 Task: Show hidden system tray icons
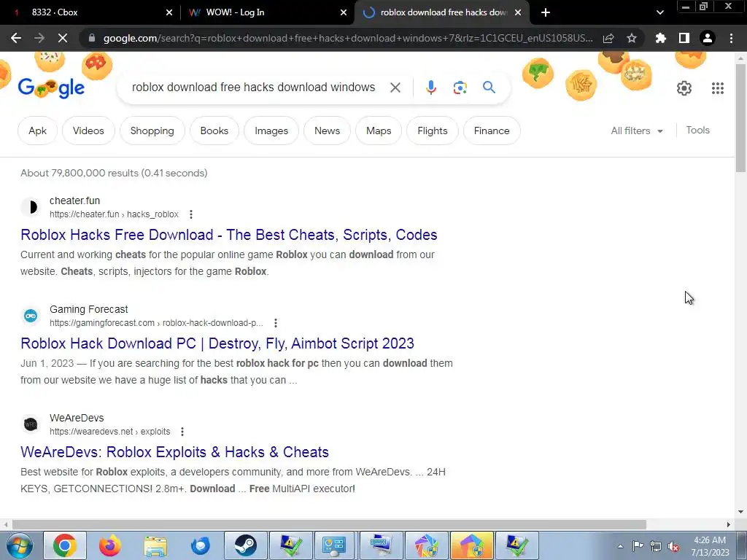620,546
